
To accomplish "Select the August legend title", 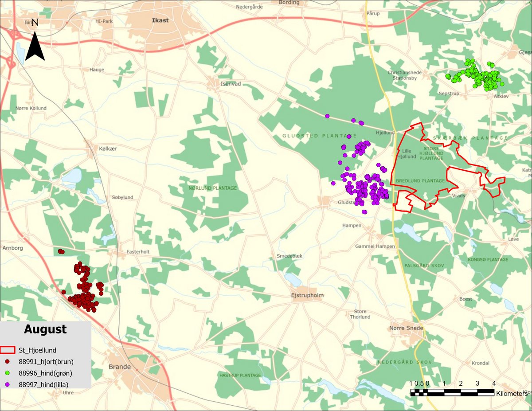I will pyautogui.click(x=45, y=329).
